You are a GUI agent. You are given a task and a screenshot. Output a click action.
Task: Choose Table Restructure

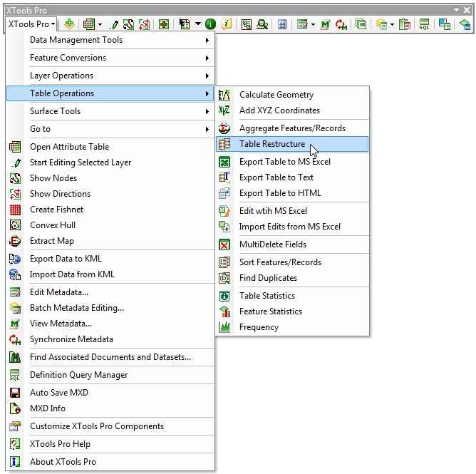[x=292, y=144]
